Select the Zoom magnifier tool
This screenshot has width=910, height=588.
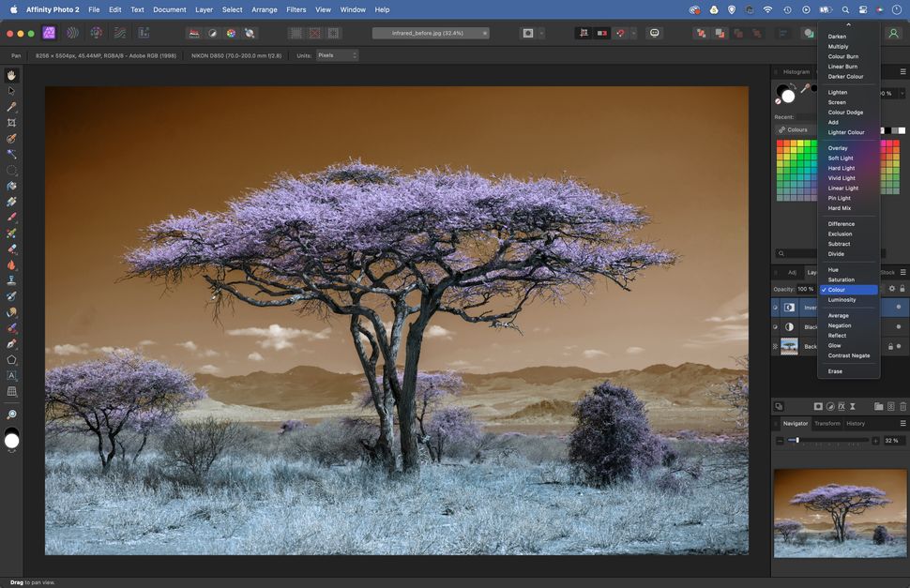[x=11, y=415]
